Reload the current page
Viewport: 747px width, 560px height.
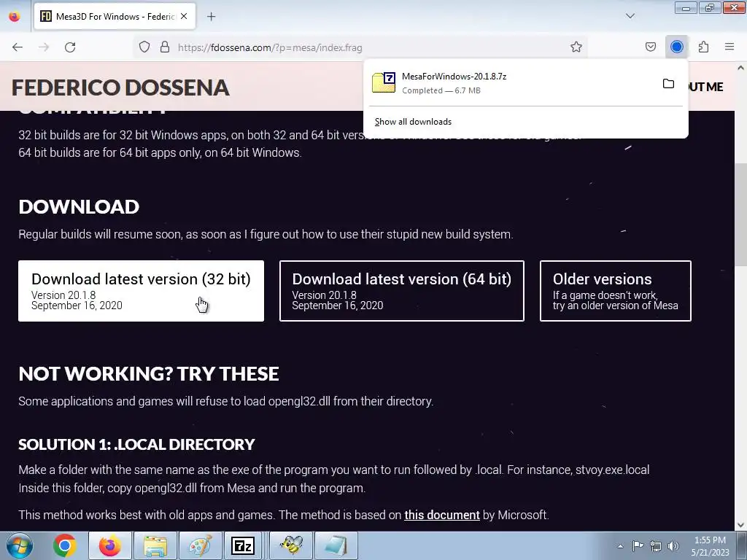pyautogui.click(x=70, y=47)
